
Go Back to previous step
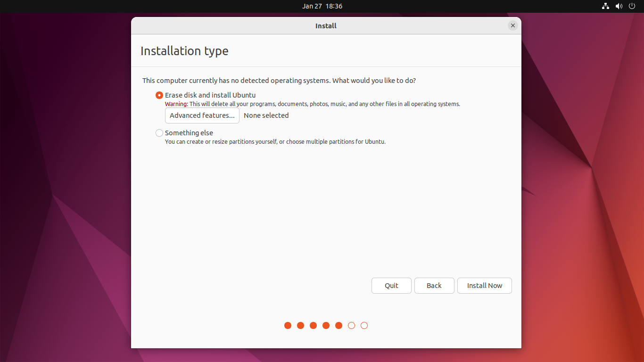coord(434,286)
